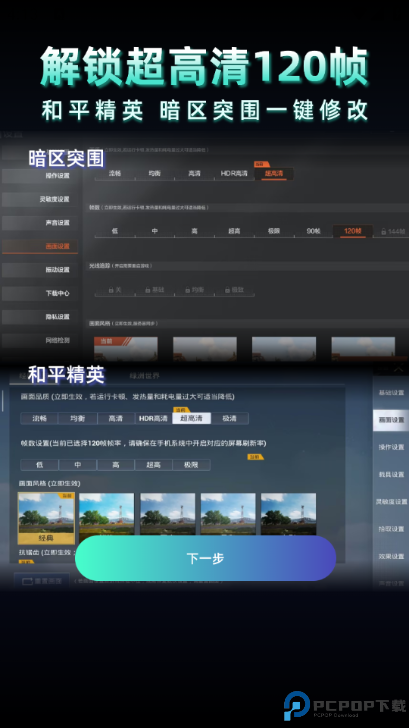Open 隐私设置 in 暗区突围 sidebar
The height and width of the screenshot is (728, 409).
click(x=40, y=317)
